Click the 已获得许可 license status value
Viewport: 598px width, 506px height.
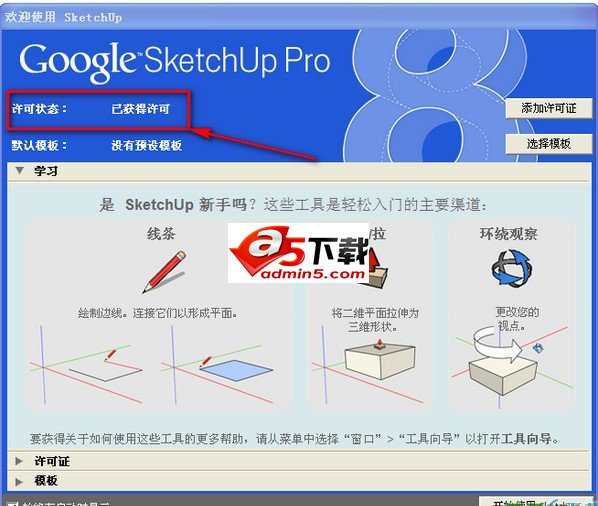140,109
